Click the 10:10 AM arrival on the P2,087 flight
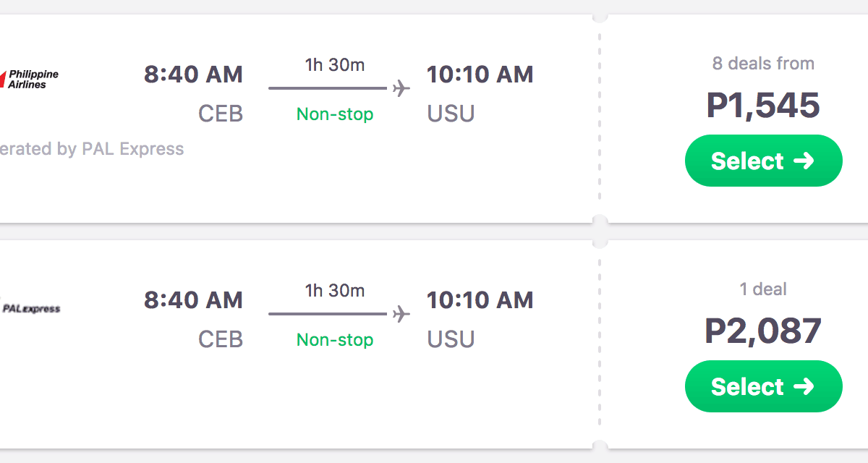The width and height of the screenshot is (868, 463). tap(480, 300)
